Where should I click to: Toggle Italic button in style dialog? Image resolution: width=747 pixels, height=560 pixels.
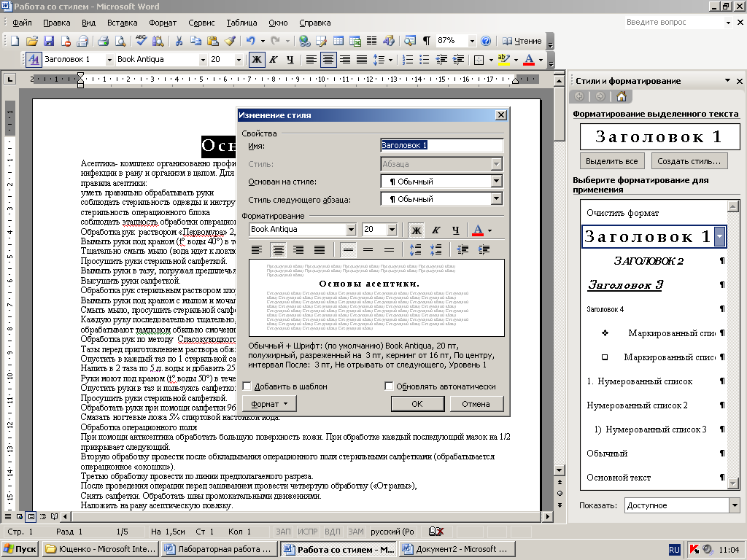click(x=436, y=230)
